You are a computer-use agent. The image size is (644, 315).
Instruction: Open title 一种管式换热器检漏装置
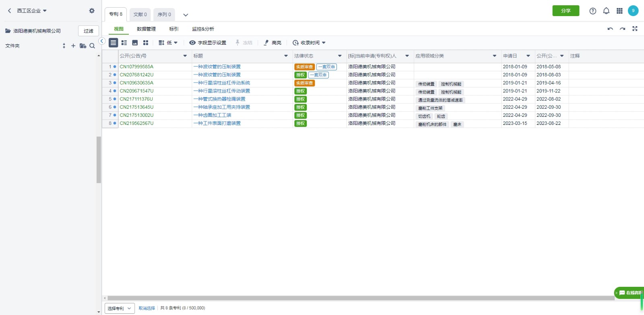tap(219, 99)
